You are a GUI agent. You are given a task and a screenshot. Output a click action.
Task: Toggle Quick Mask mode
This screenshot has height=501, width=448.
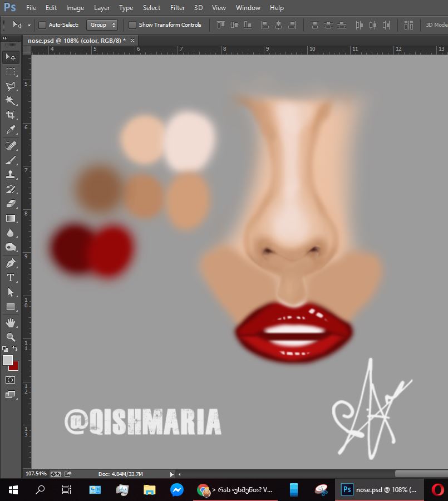tap(10, 380)
